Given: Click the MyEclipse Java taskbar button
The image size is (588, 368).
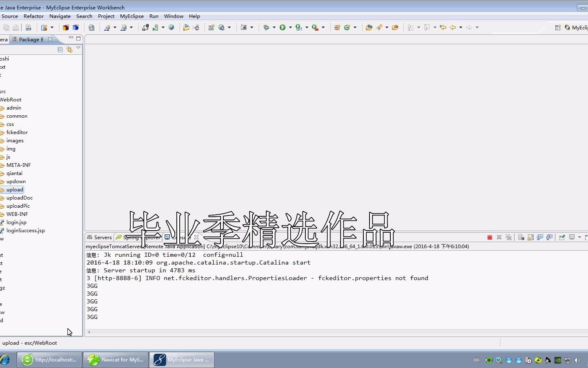Looking at the screenshot, I should (182, 360).
